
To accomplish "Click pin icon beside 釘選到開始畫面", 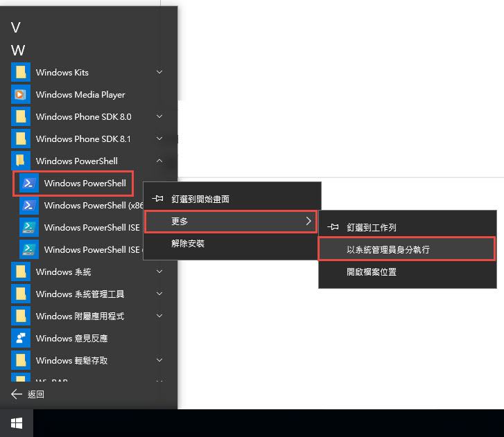I will [x=157, y=199].
